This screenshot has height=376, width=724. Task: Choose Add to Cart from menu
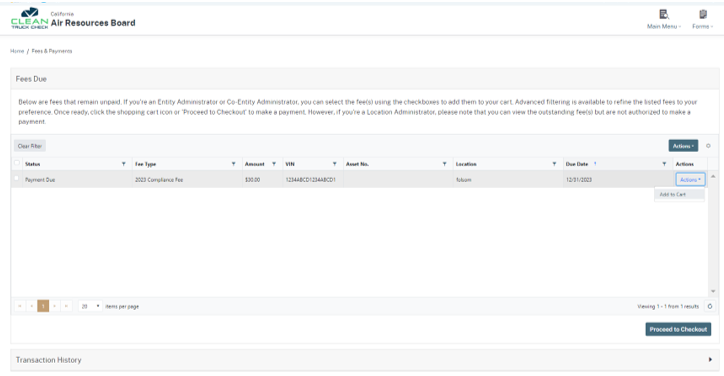coord(679,194)
